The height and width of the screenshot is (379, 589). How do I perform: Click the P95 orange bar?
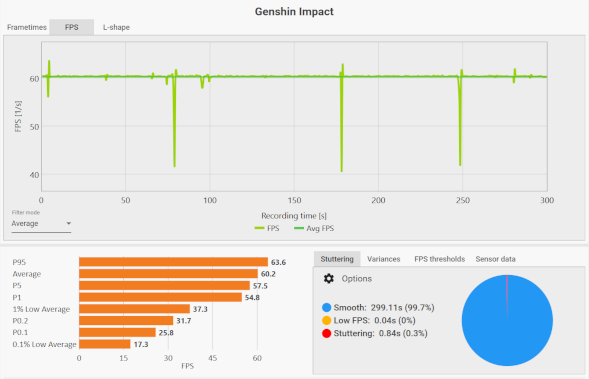(x=174, y=262)
